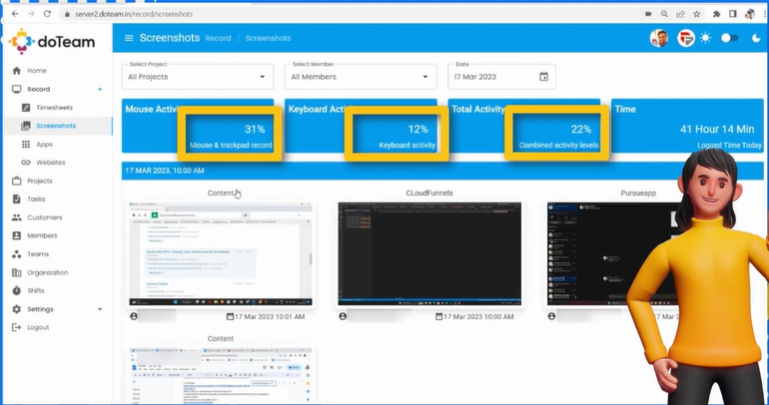Open Apps in the sidebar
The width and height of the screenshot is (769, 405).
(44, 144)
